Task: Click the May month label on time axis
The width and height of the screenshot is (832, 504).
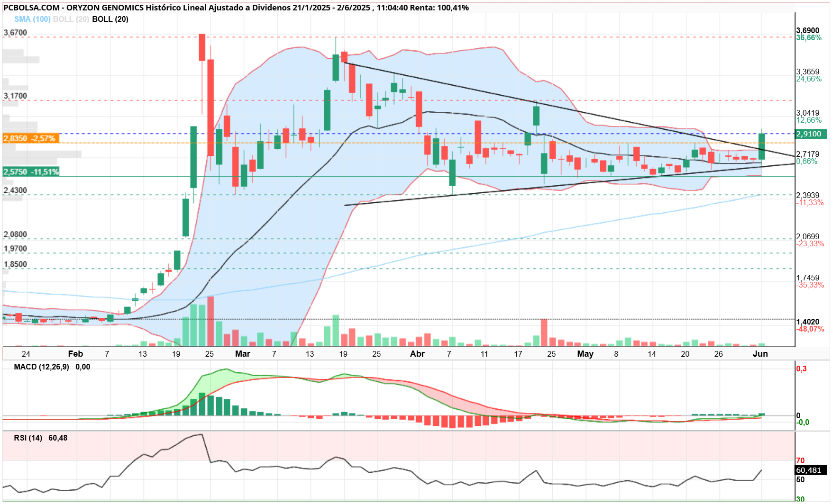Action: tap(585, 354)
